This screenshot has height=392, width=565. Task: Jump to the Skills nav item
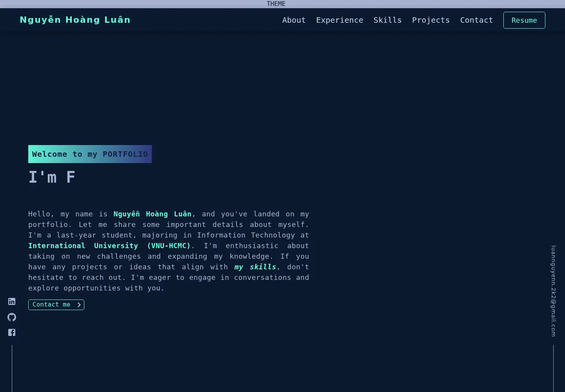coord(388,20)
